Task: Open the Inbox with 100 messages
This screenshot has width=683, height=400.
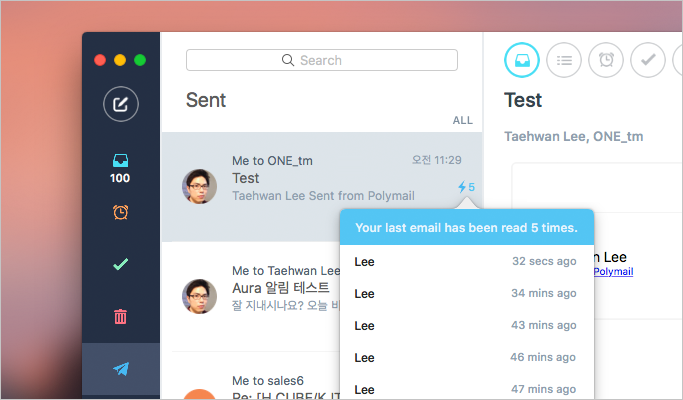Action: (120, 169)
